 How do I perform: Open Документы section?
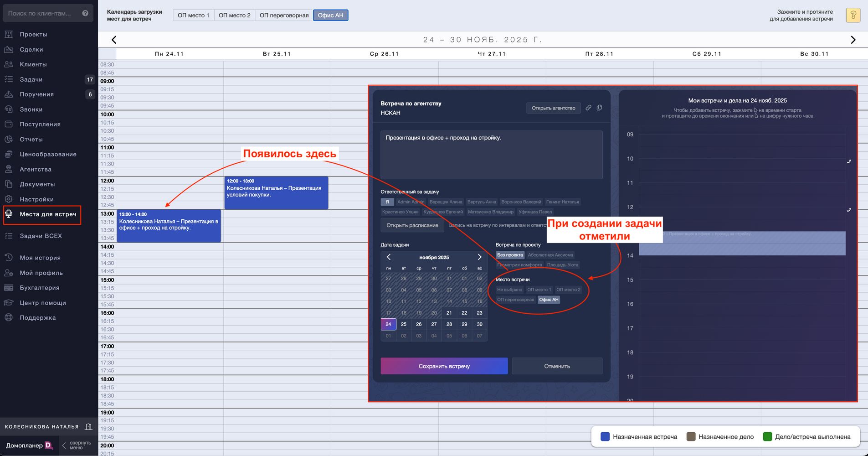click(x=37, y=184)
